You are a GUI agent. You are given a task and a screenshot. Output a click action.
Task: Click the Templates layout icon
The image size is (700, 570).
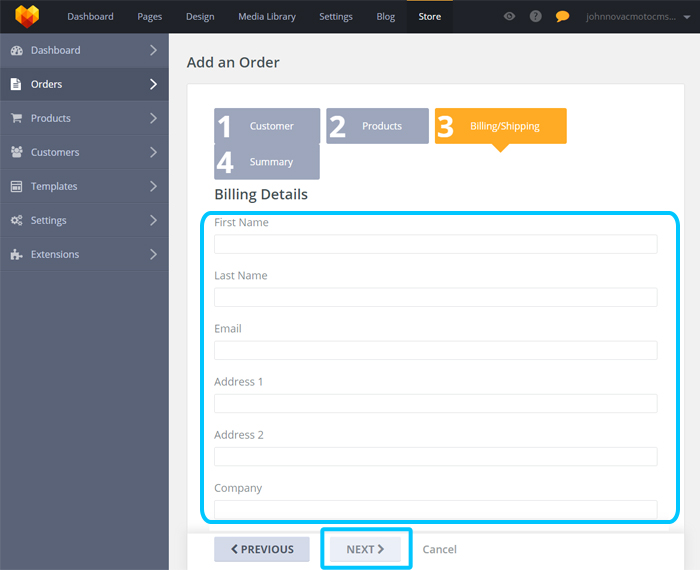pyautogui.click(x=17, y=186)
